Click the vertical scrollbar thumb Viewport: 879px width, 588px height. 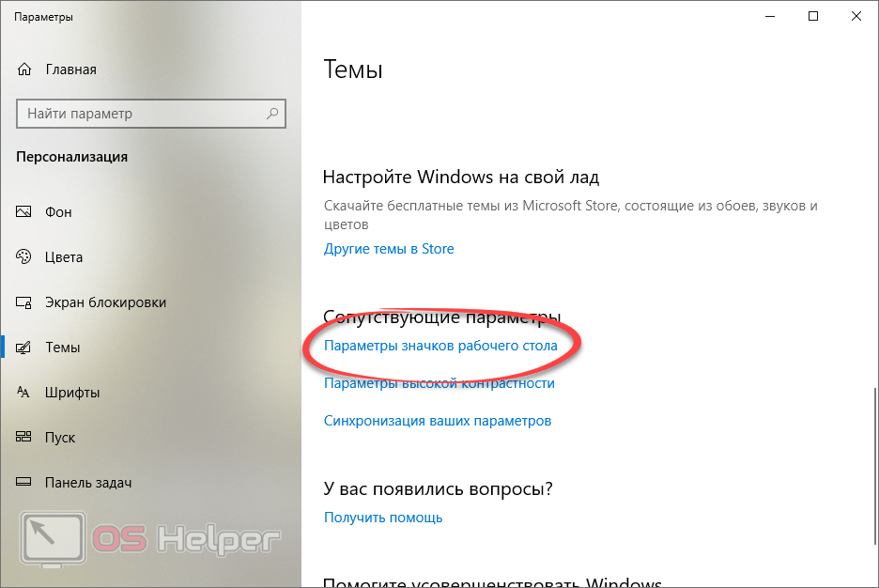pos(874,465)
